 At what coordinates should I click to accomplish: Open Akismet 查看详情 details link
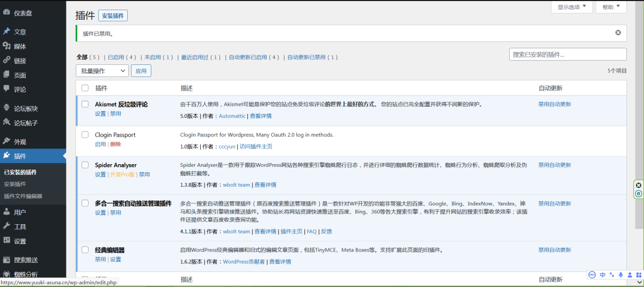point(260,116)
